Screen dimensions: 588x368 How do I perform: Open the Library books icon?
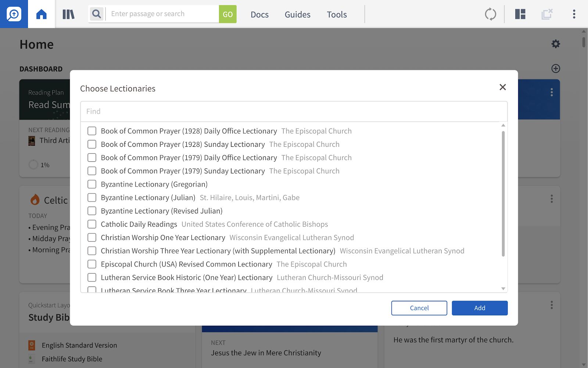coord(68,14)
